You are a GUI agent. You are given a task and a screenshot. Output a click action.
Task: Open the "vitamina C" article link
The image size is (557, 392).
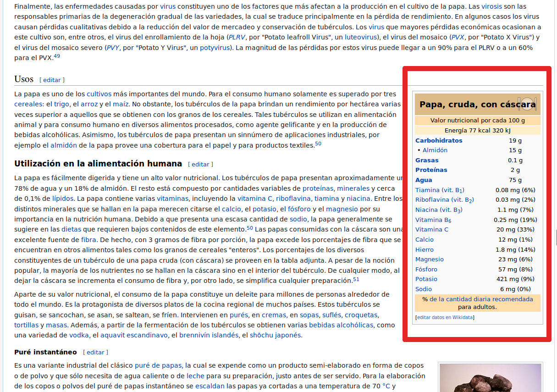point(255,198)
